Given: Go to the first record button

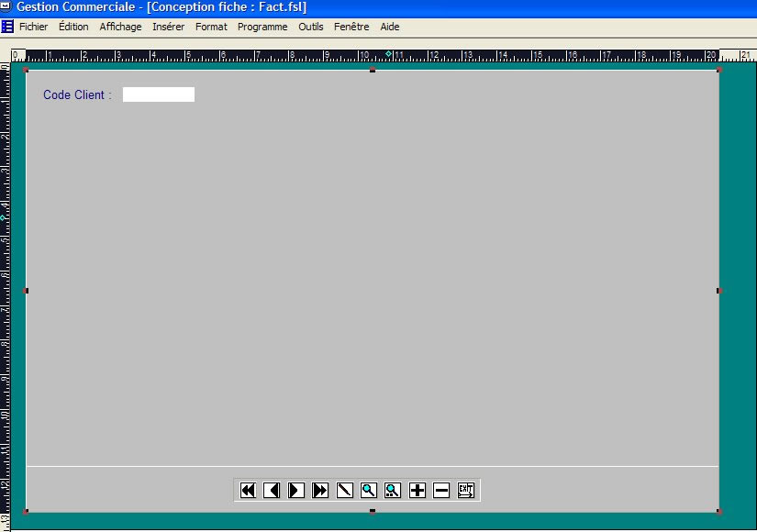Looking at the screenshot, I should pyautogui.click(x=248, y=491).
